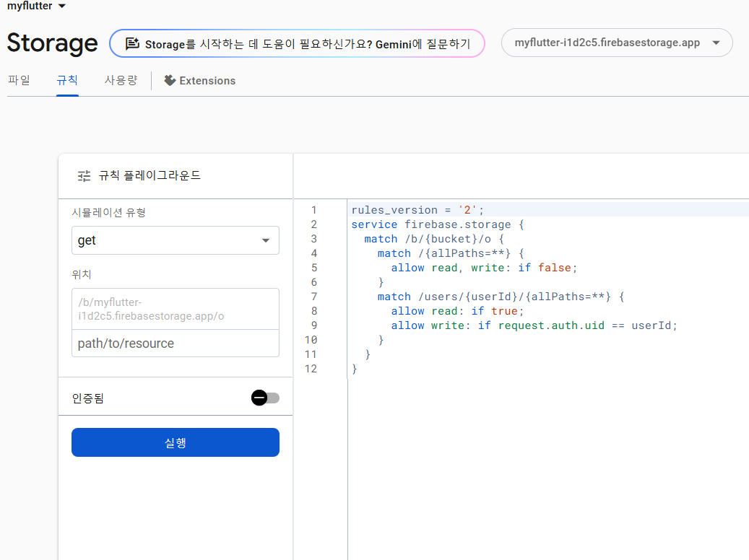Click the allow read: if true line
The width and height of the screenshot is (749, 560).
click(x=457, y=311)
